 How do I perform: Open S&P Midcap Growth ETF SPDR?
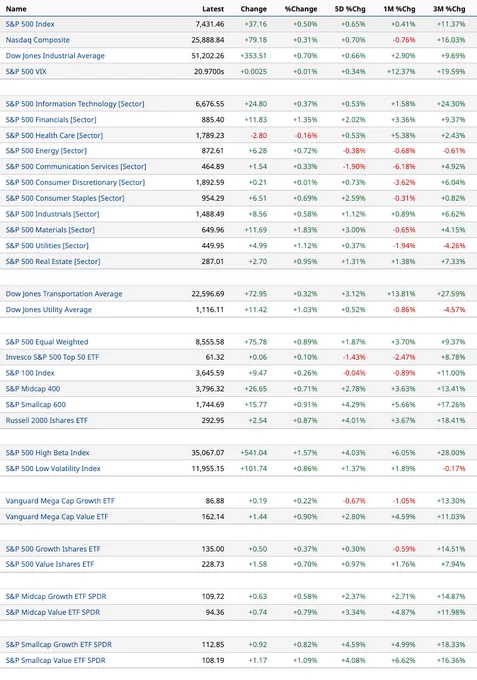click(56, 597)
